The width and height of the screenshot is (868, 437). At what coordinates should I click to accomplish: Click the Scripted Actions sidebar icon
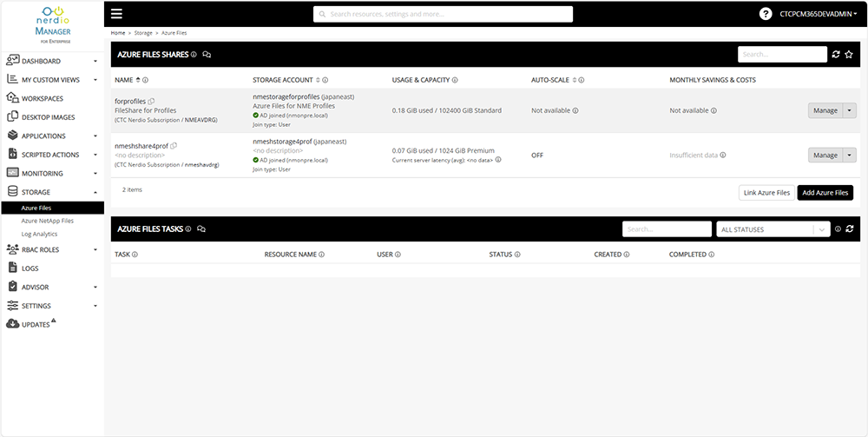12,154
